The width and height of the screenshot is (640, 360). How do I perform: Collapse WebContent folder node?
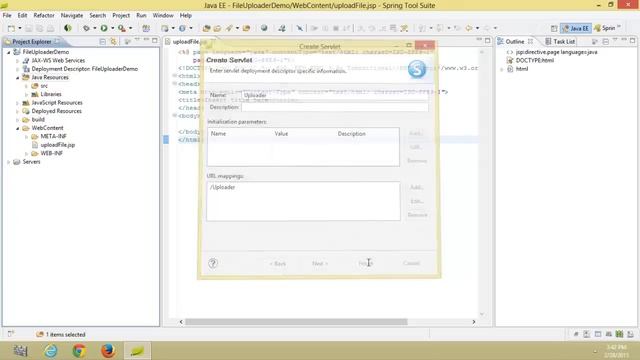pyautogui.click(x=18, y=128)
